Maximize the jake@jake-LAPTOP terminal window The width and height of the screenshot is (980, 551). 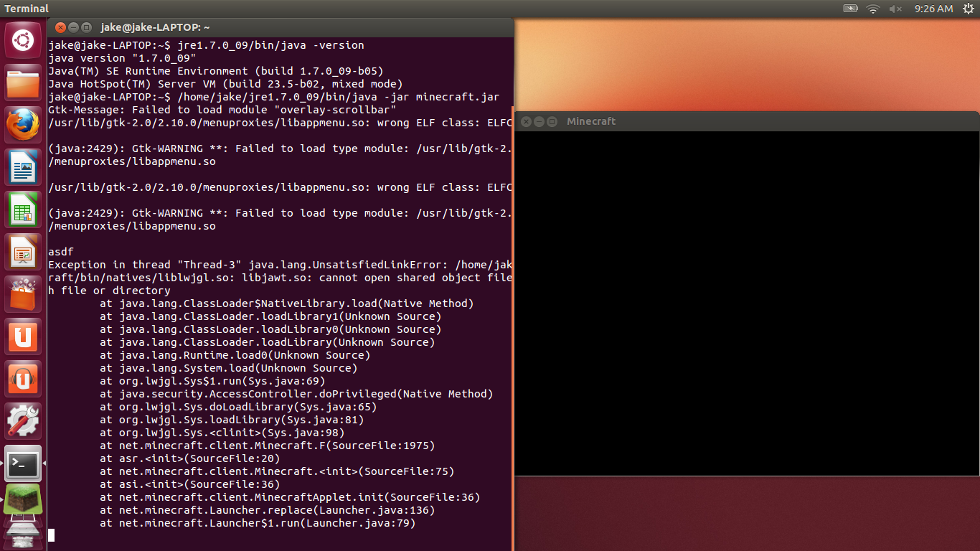[x=87, y=27]
